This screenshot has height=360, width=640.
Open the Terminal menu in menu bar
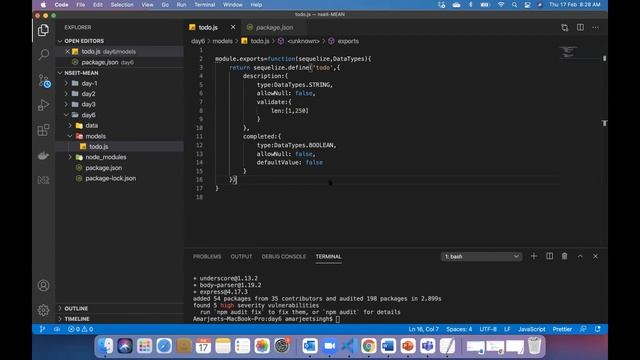click(204, 5)
